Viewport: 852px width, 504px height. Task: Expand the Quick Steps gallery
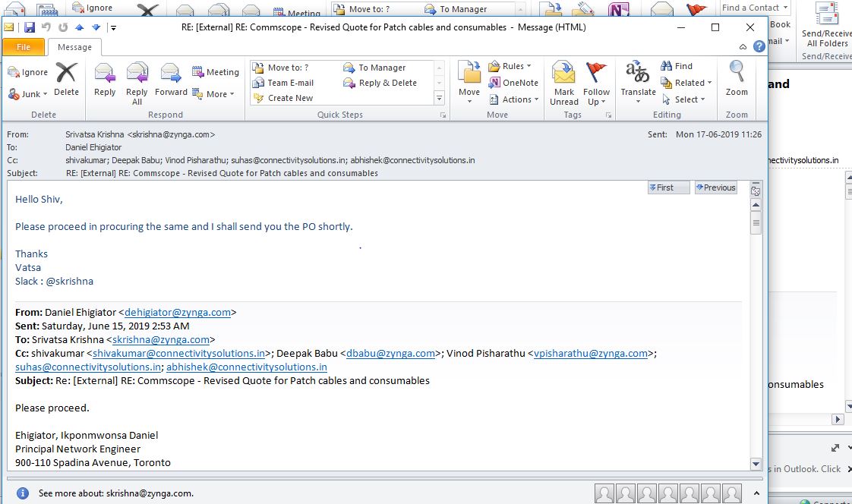(439, 99)
